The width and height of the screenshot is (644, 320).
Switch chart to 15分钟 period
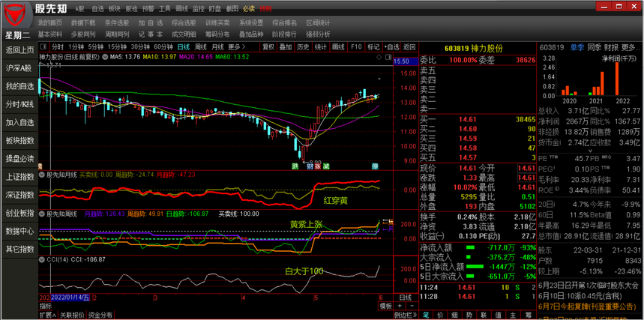pos(118,46)
